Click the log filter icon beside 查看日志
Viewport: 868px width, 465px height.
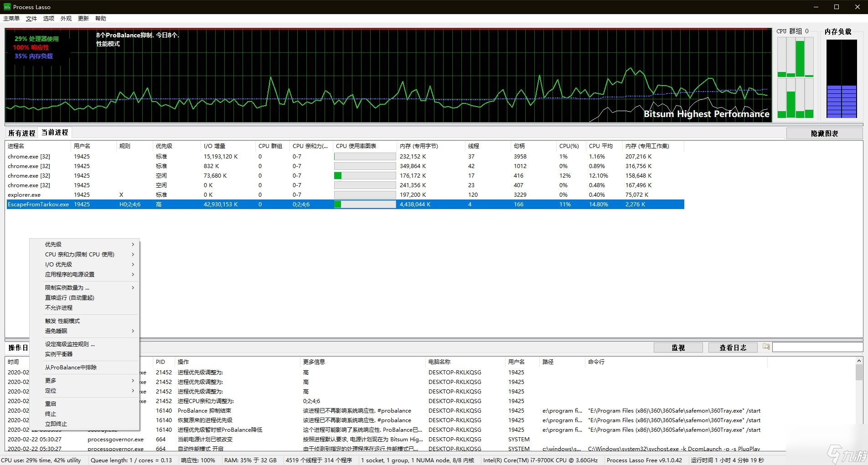pos(766,347)
